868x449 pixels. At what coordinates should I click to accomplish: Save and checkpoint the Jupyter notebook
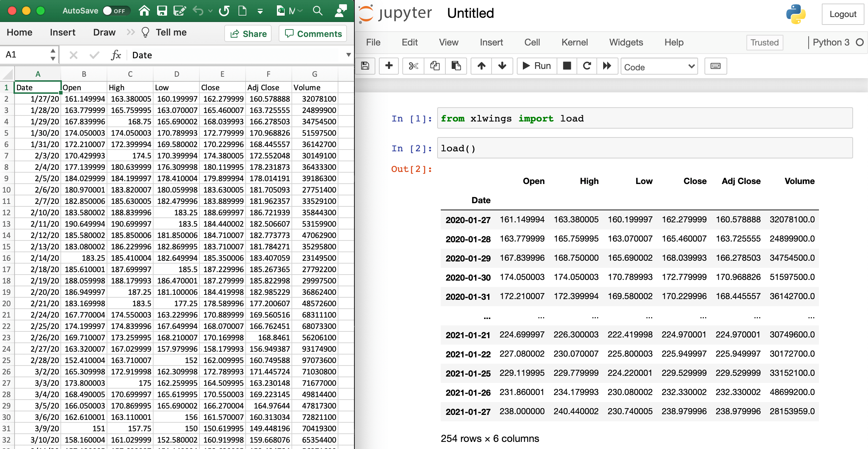point(365,66)
